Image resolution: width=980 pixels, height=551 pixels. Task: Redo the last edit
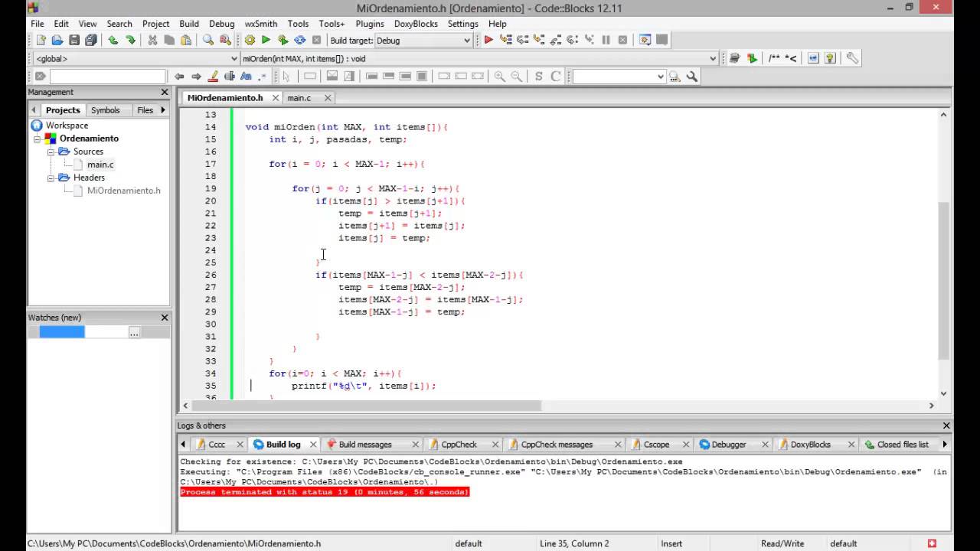[x=130, y=41]
